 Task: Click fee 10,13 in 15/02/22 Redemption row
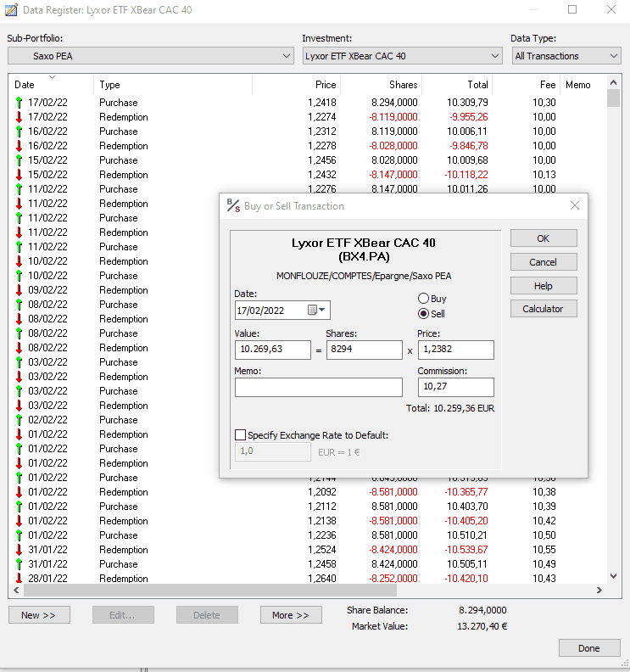tap(544, 175)
